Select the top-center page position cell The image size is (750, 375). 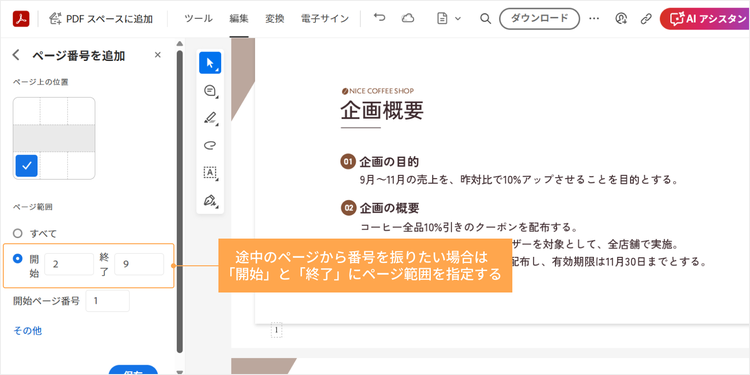click(x=54, y=111)
